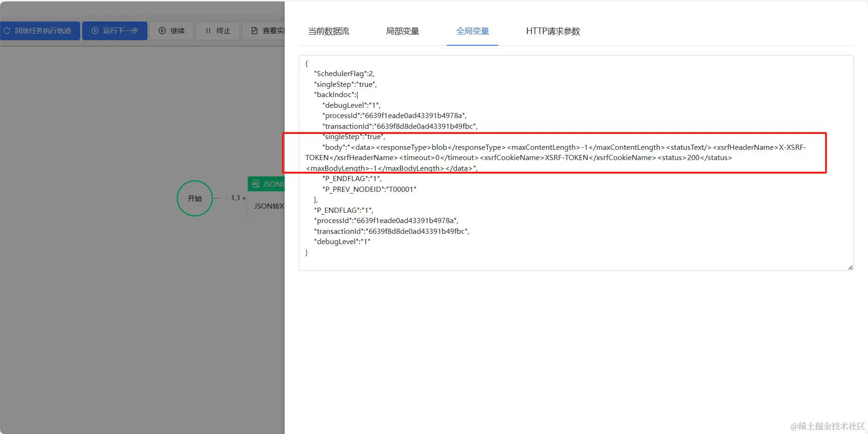Open the HTTP请求参数 tab

(553, 31)
